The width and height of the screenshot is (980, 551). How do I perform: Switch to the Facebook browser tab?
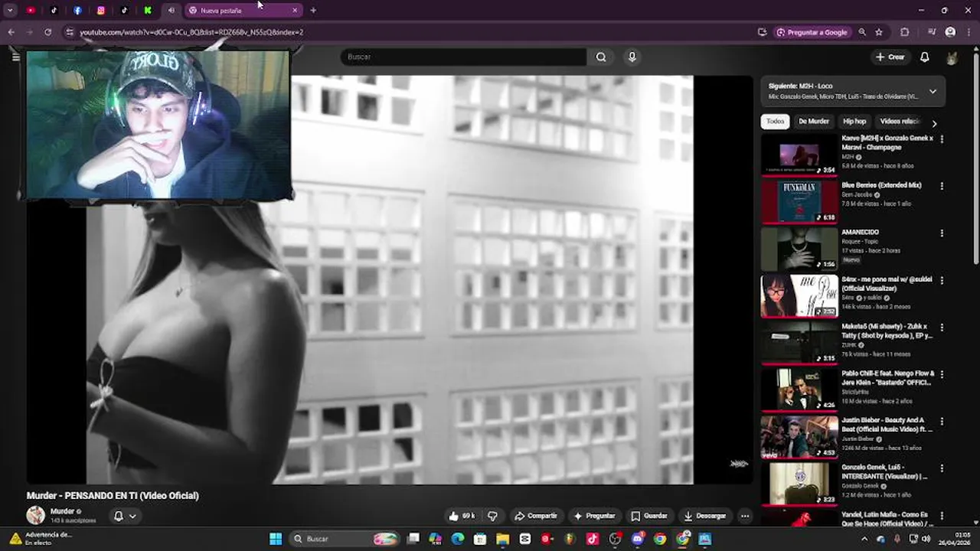(77, 10)
